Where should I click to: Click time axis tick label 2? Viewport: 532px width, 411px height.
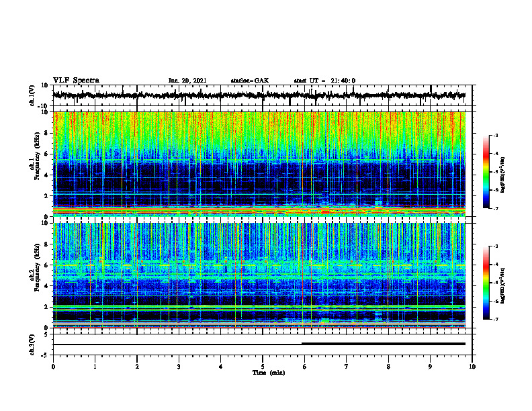(x=137, y=367)
